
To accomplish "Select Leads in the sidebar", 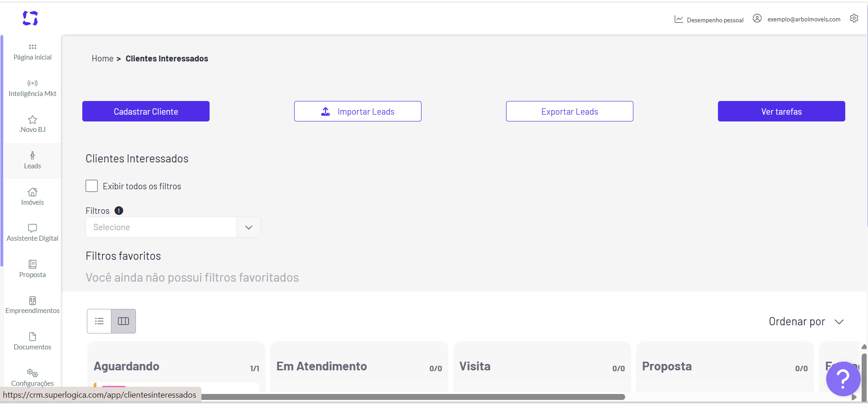I will pos(32,161).
